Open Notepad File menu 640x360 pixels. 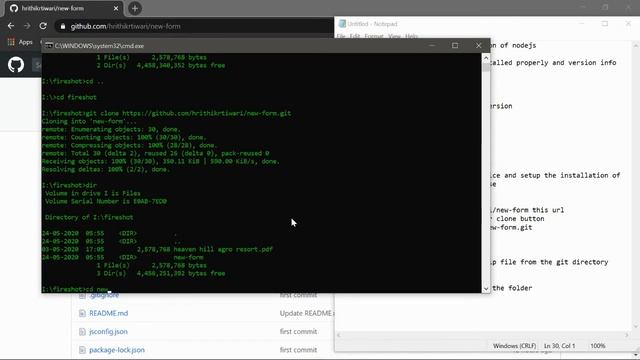(x=341, y=36)
